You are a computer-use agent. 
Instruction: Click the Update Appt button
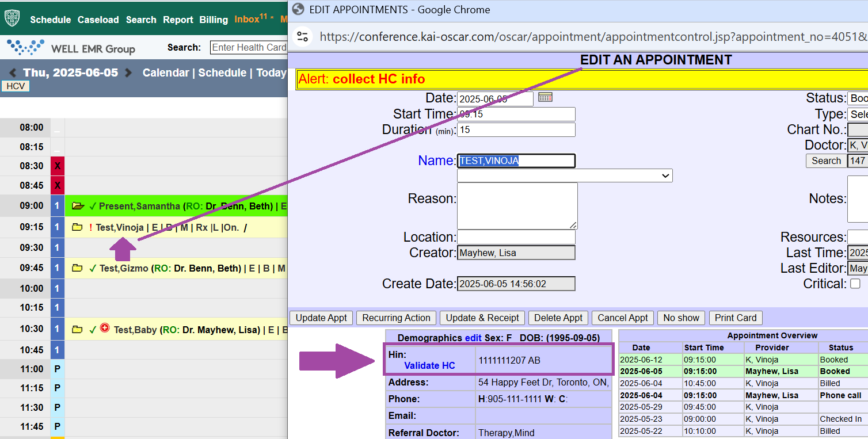click(x=321, y=318)
